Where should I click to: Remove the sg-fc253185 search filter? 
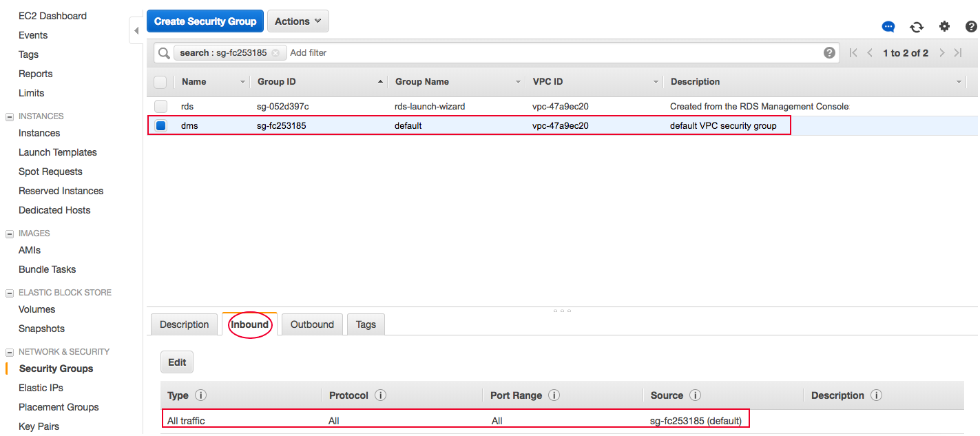point(275,52)
